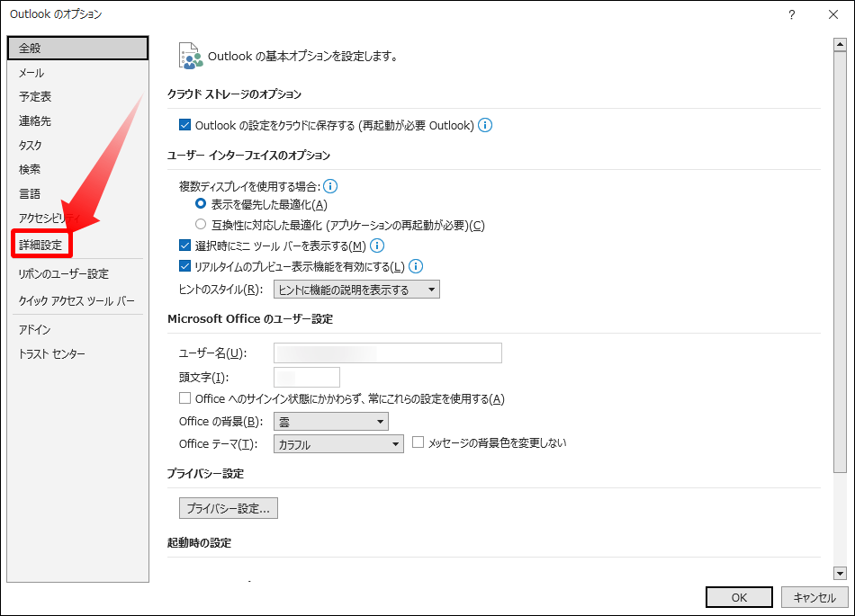Toggle リアルタイムのプレビュー表示機能を有効にする checkbox
The width and height of the screenshot is (855, 616).
(184, 266)
